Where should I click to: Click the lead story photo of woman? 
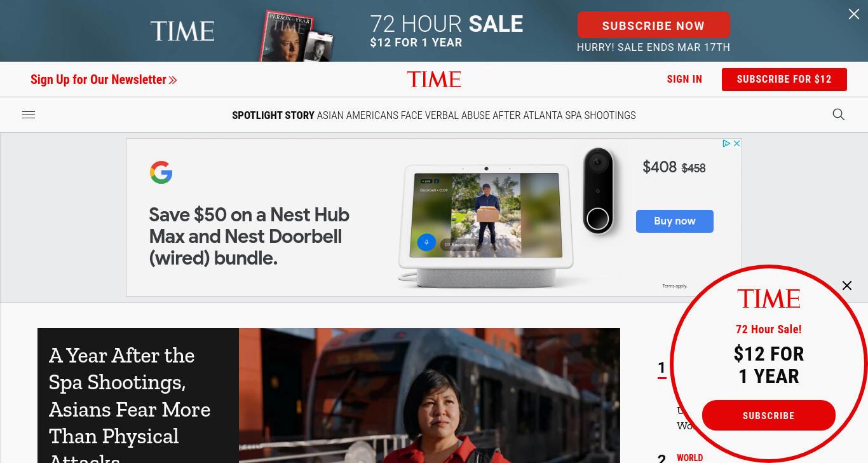pos(430,396)
